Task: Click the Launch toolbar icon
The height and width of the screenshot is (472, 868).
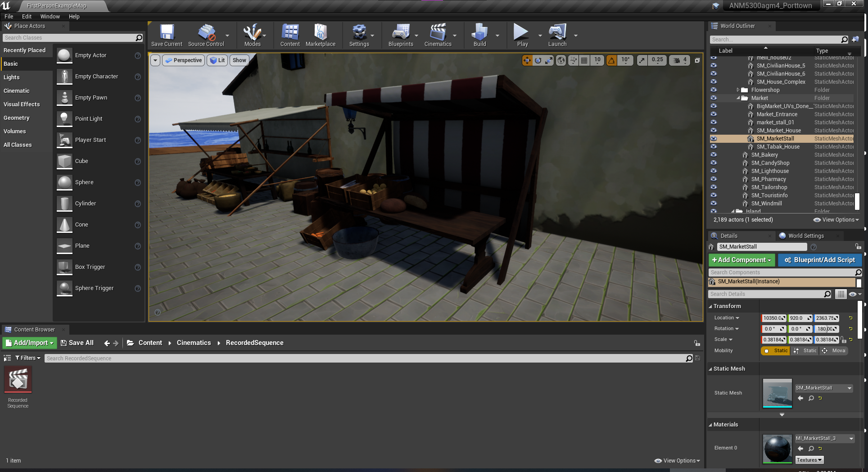Action: click(x=557, y=35)
